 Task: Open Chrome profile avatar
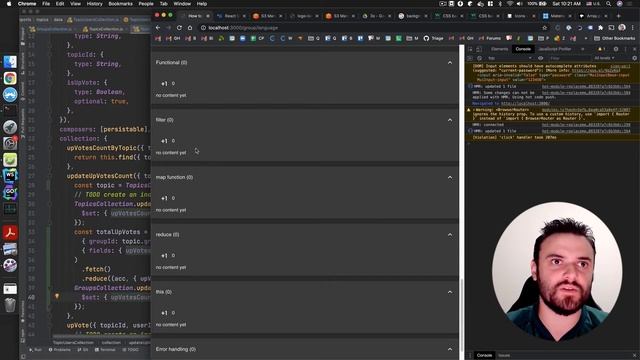click(622, 28)
